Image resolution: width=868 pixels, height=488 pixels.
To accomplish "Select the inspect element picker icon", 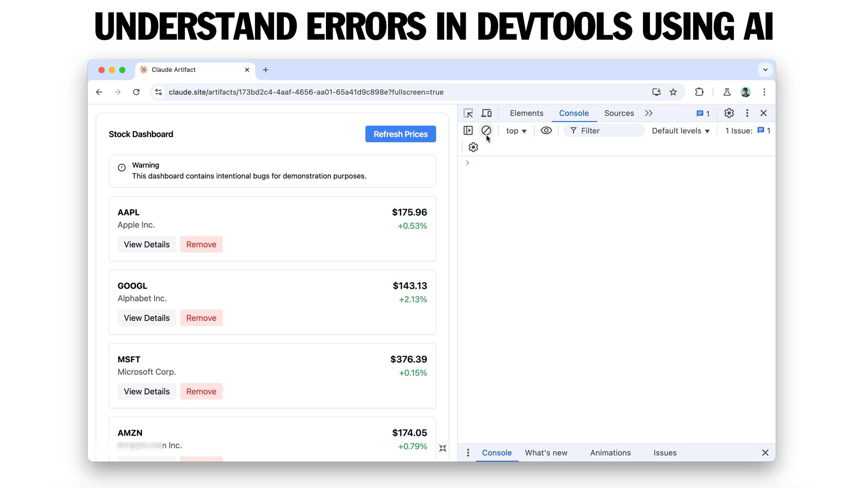I will (468, 113).
